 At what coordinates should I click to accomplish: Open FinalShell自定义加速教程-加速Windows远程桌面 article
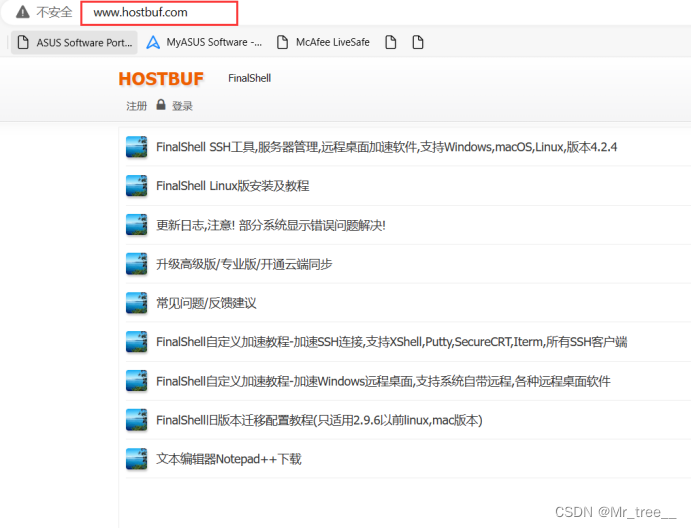pos(383,381)
